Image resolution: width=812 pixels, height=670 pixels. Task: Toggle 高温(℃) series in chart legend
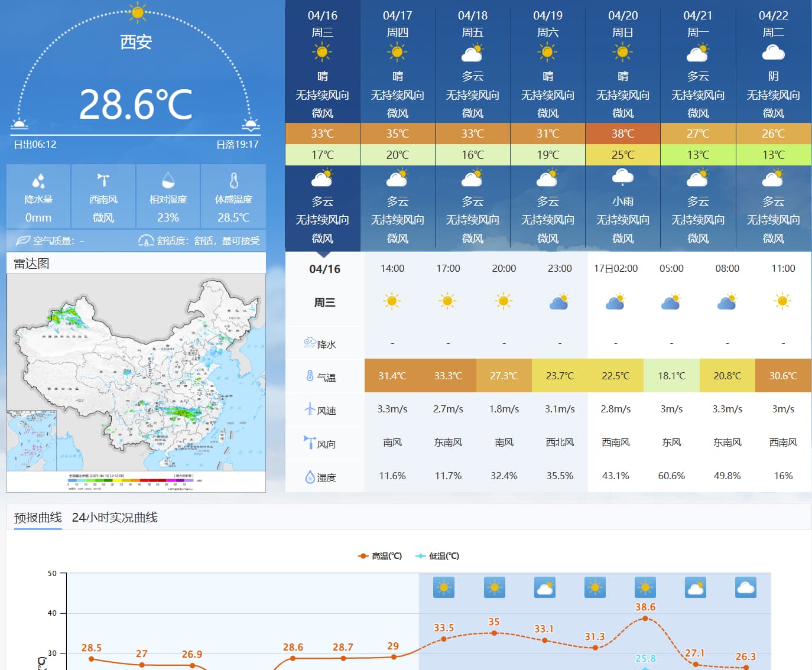point(379,556)
